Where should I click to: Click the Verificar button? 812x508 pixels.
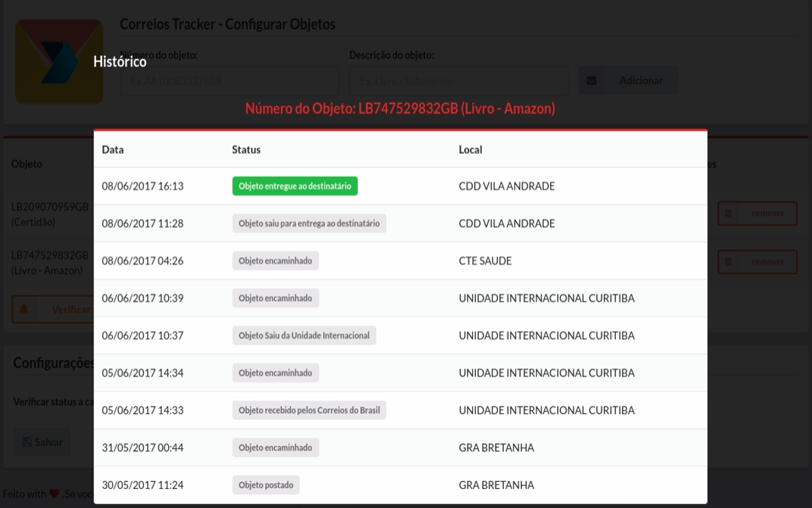[63, 309]
